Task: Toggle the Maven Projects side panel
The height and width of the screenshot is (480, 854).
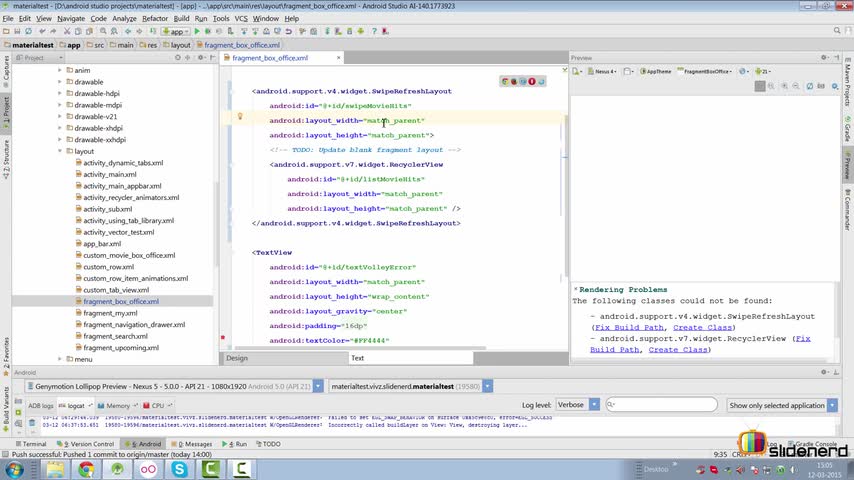Action: click(x=847, y=83)
